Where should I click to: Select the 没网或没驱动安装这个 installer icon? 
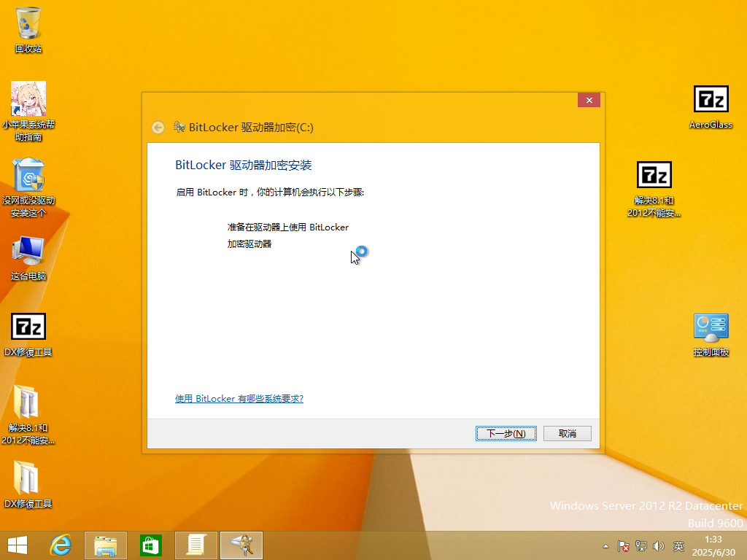click(x=28, y=187)
